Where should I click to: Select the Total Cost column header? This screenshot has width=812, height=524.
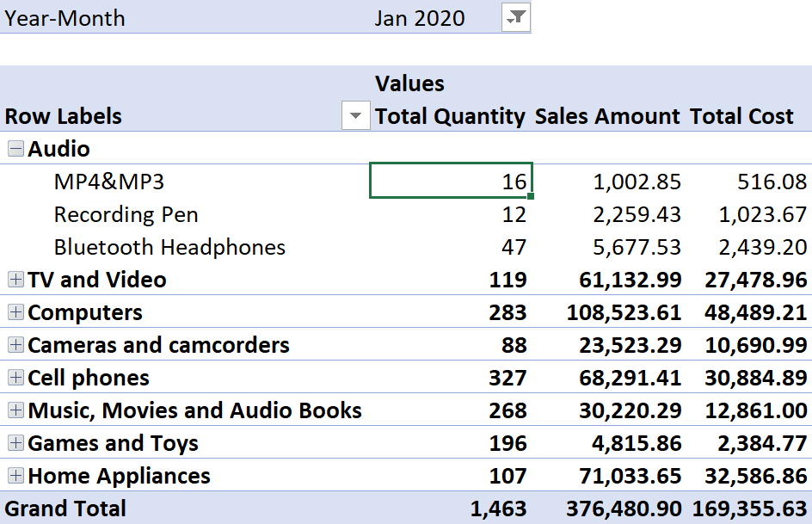point(741,116)
